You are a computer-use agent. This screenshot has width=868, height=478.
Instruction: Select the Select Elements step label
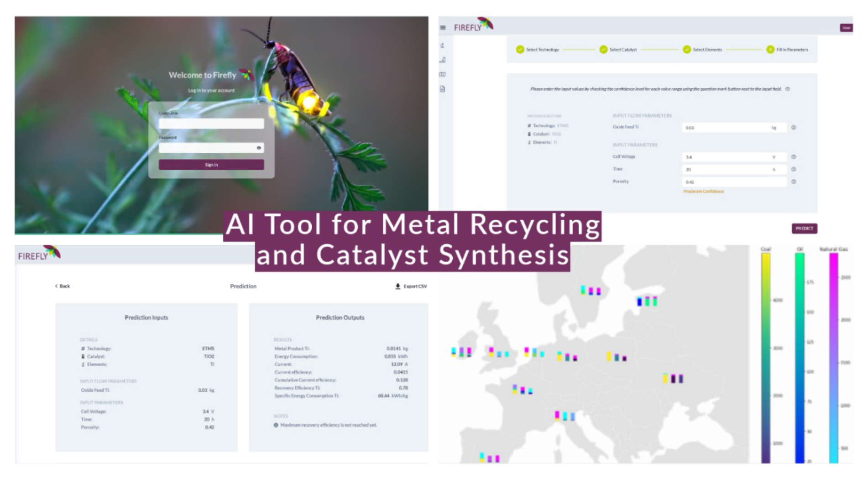(707, 50)
